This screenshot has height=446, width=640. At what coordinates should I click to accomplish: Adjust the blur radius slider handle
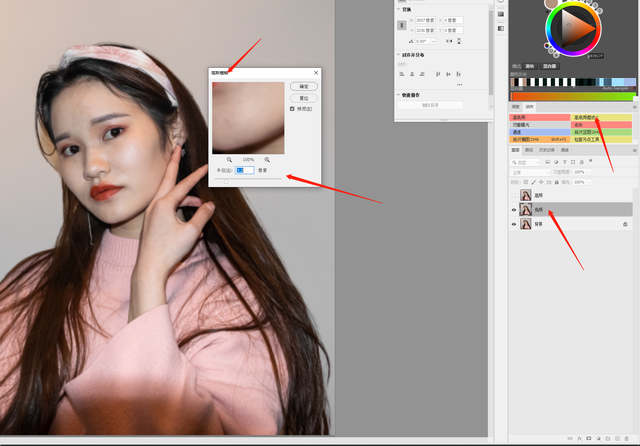point(226,182)
